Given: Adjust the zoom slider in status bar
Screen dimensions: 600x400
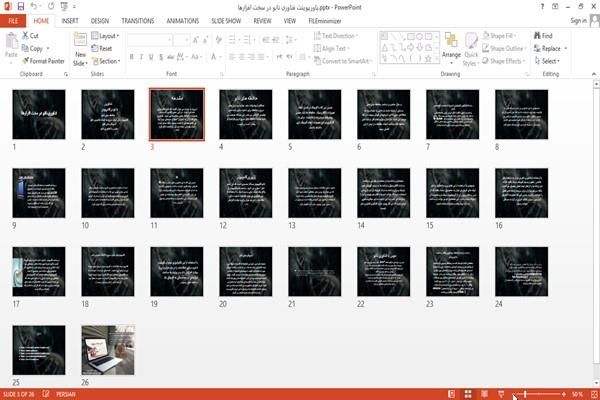Looking at the screenshot, I should (x=539, y=394).
